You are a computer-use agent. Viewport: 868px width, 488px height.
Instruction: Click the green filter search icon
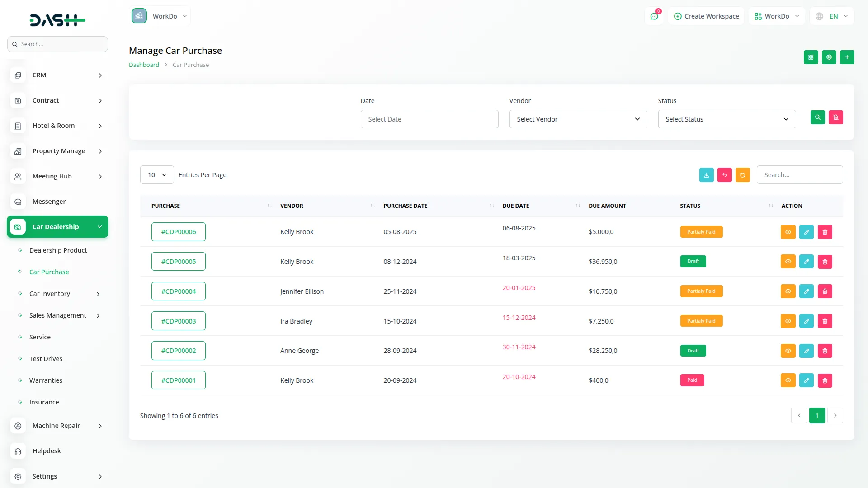(x=817, y=117)
